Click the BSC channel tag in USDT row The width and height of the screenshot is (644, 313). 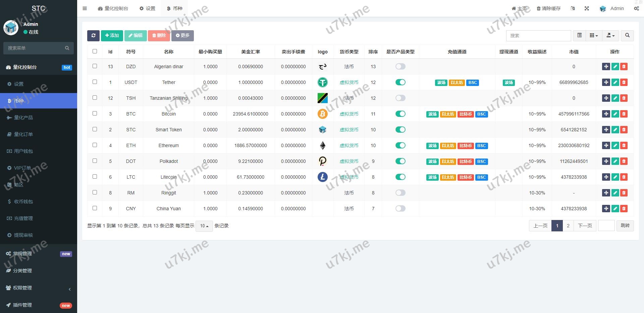coord(472,83)
